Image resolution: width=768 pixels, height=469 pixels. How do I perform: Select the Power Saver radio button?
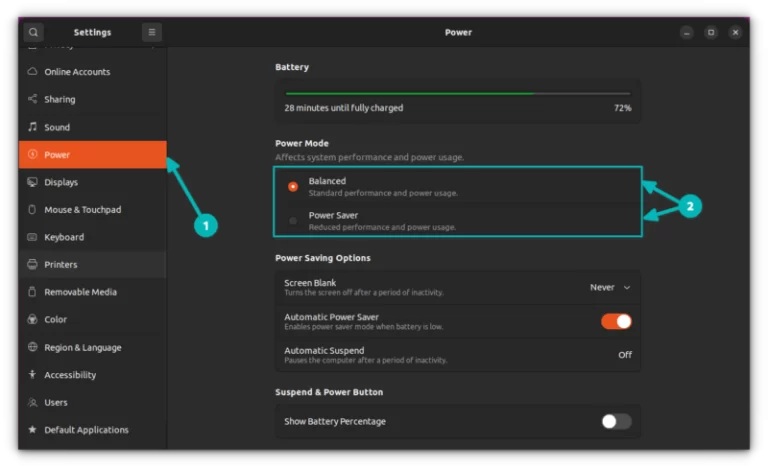pyautogui.click(x=293, y=221)
